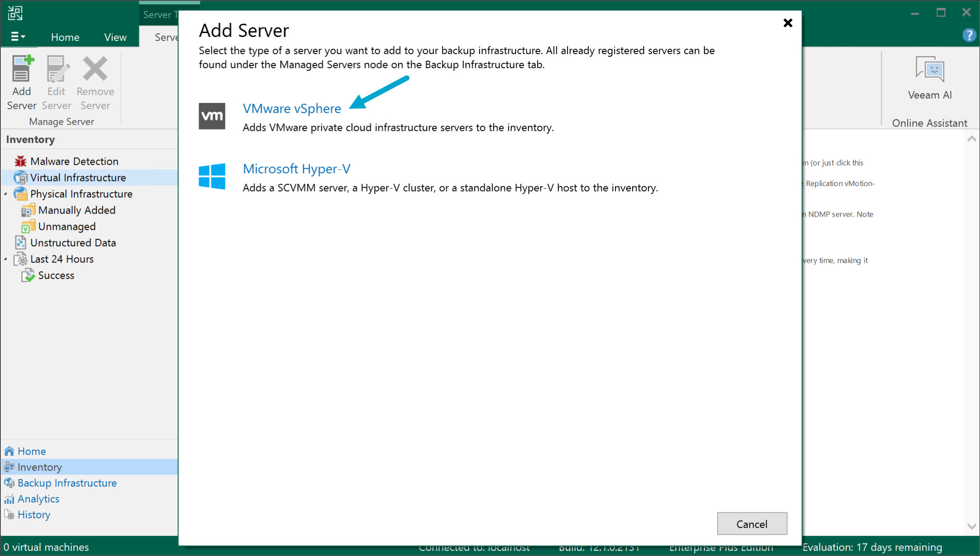980x556 pixels.
Task: Open the main hamburger menu dropdown
Action: coord(18,37)
